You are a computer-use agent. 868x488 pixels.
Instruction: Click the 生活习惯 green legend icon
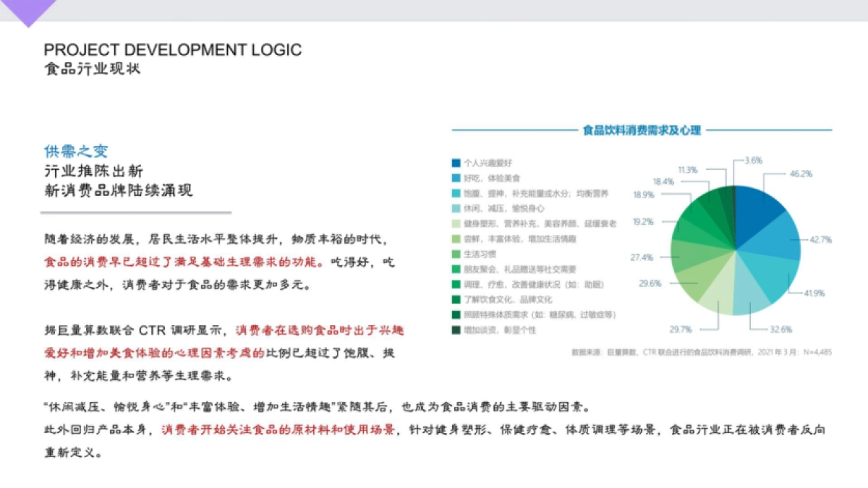point(455,254)
